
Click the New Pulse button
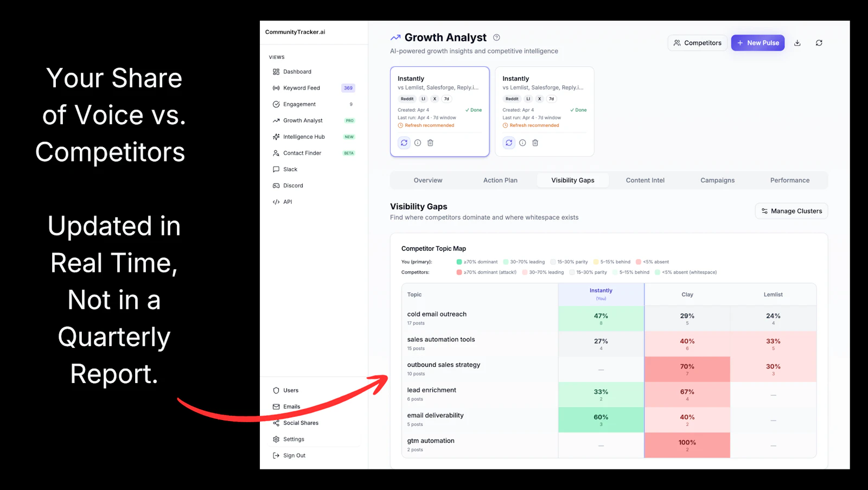[757, 42]
